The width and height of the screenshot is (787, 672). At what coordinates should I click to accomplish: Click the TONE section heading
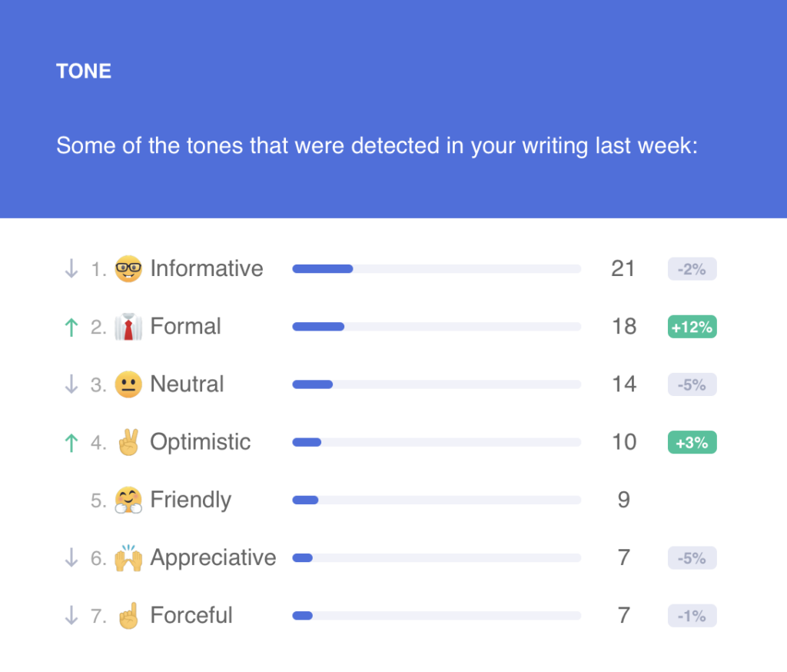pos(84,71)
